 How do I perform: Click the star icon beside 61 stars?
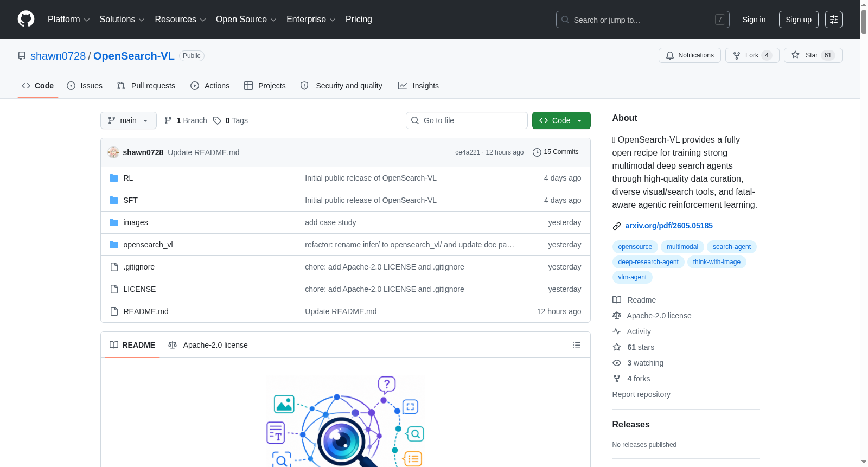click(617, 347)
